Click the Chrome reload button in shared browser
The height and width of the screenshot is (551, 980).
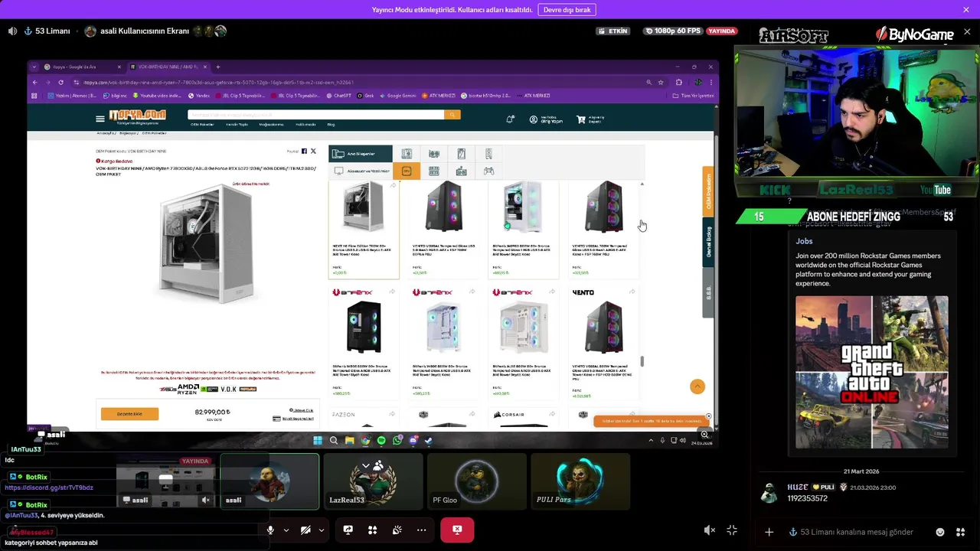[60, 83]
